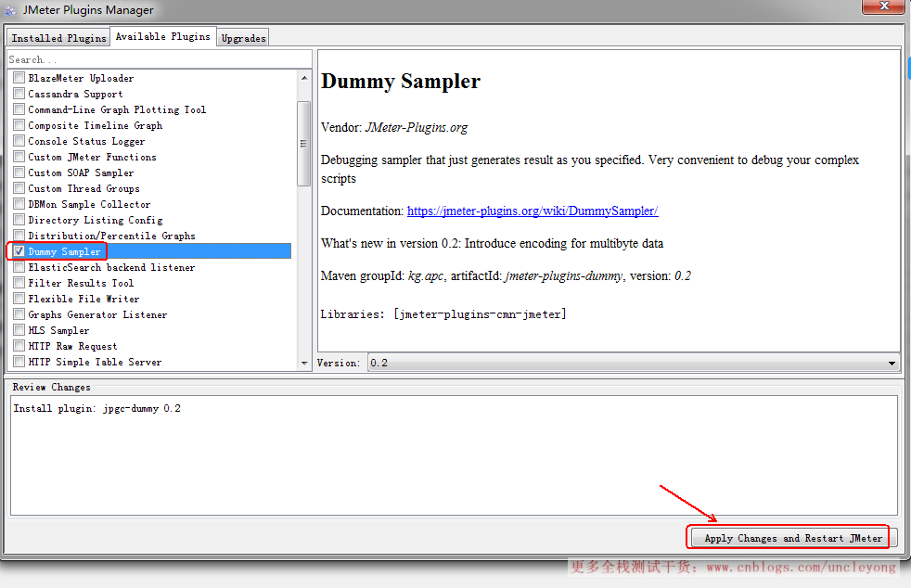Select the Distribution/Percentile Graphs entry
Viewport: 911px width, 588px height.
point(111,236)
